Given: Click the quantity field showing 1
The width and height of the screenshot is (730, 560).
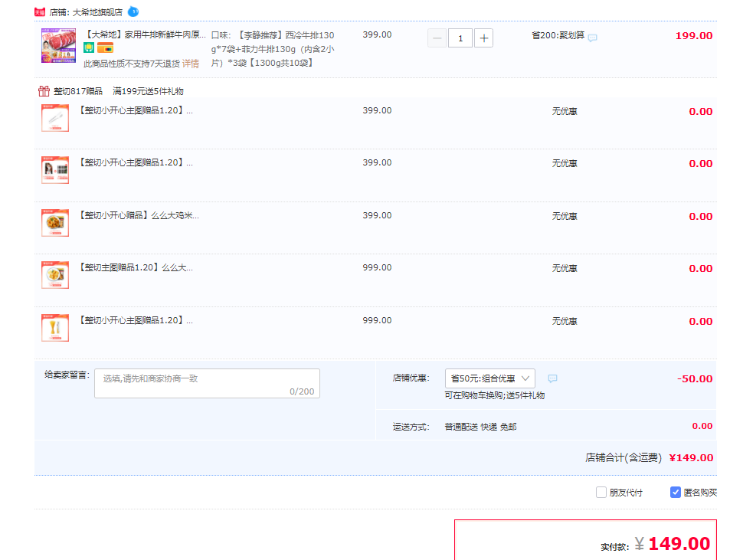Looking at the screenshot, I should tap(460, 38).
